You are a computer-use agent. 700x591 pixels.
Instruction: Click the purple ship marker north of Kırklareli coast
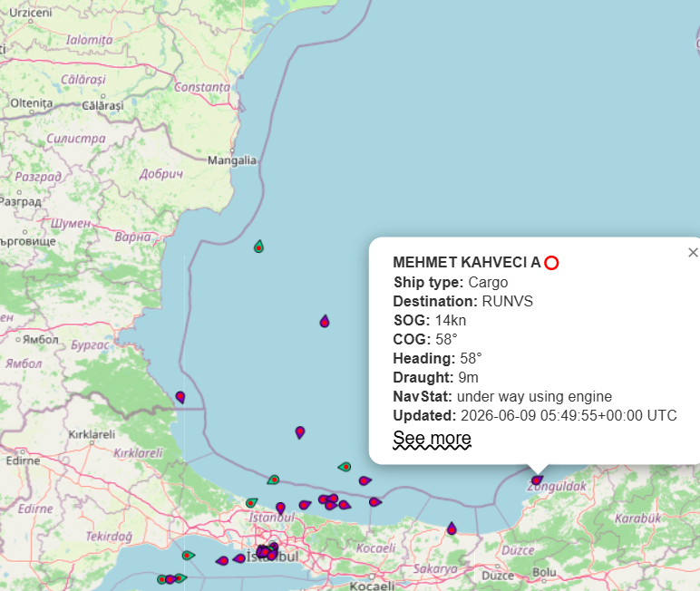(x=300, y=432)
